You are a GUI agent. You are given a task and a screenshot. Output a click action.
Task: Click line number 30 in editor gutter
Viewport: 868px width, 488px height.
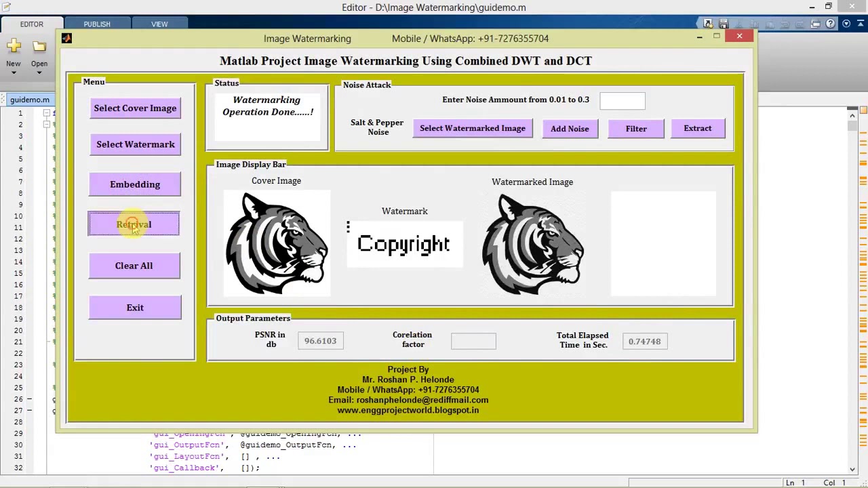19,445
